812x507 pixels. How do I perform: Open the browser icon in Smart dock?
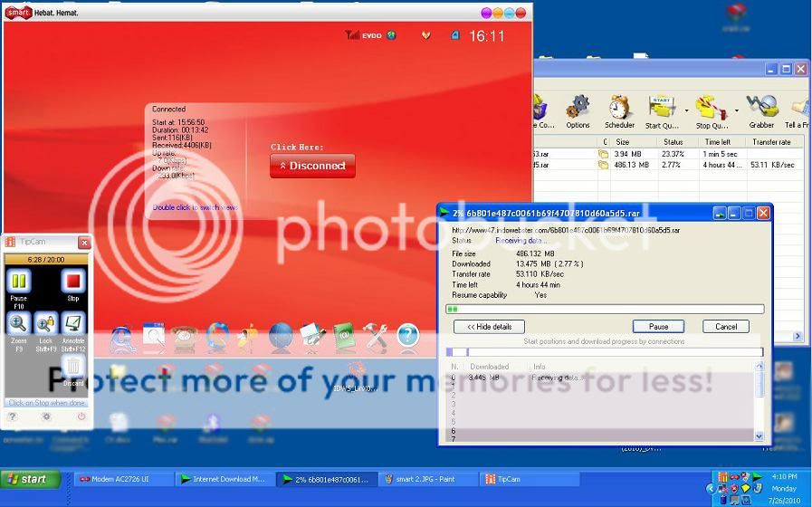pos(122,338)
